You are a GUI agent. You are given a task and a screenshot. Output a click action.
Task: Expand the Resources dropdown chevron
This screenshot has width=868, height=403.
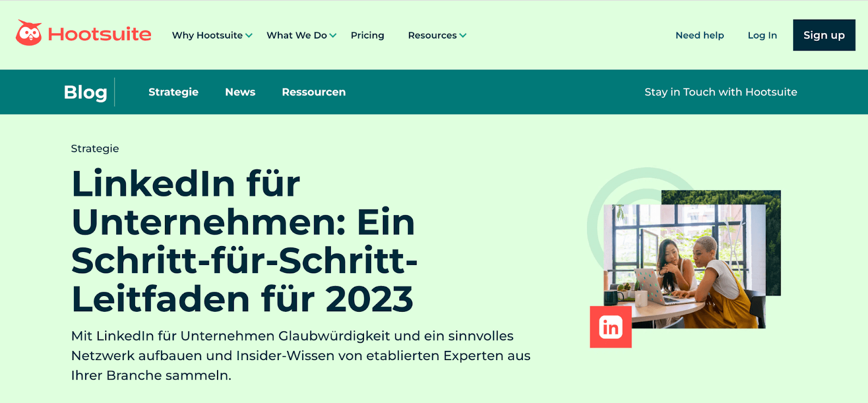coord(463,36)
